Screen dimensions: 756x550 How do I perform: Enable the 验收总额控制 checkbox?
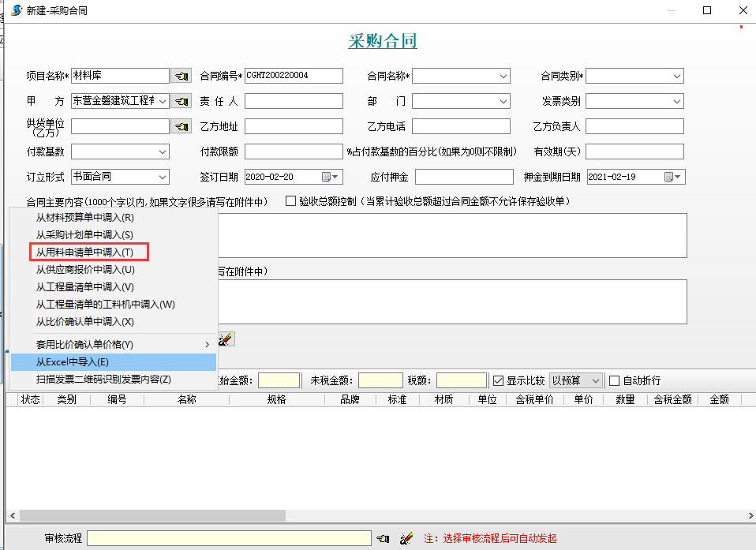[x=290, y=201]
